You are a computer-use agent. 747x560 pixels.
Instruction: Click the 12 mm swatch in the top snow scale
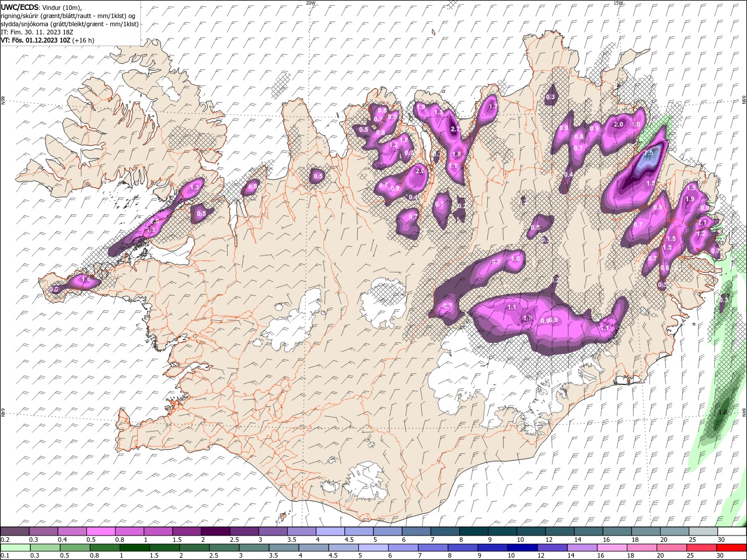click(560, 531)
